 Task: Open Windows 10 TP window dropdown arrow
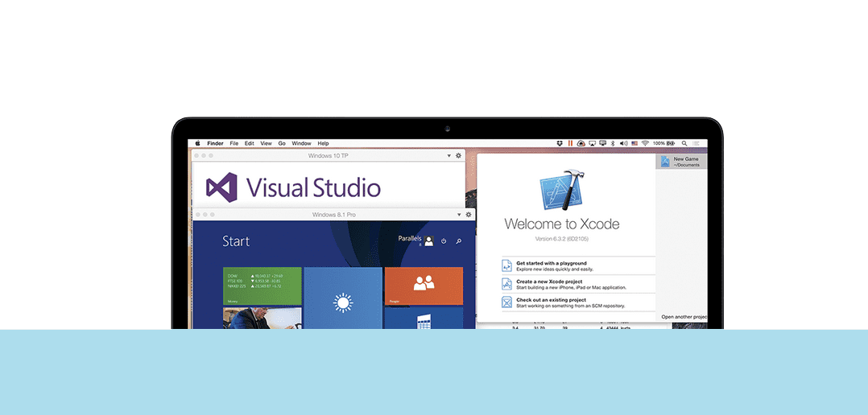449,156
